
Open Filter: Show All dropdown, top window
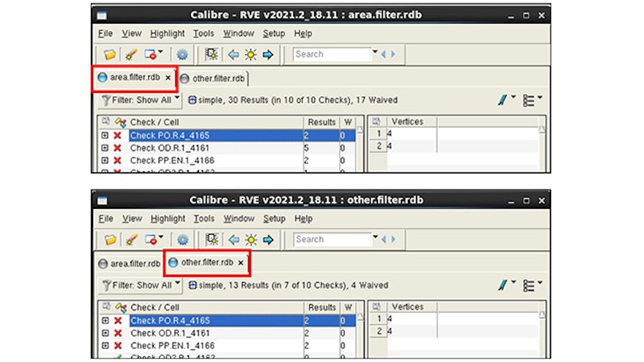(140, 100)
